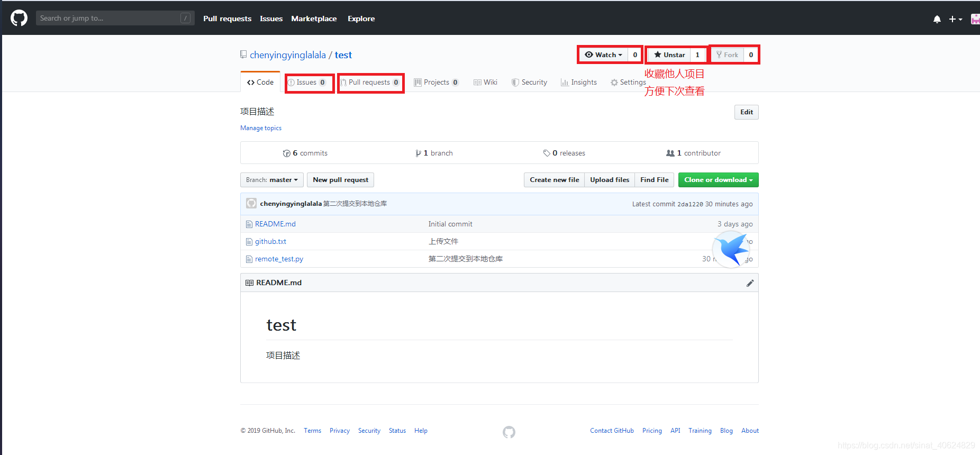The width and height of the screenshot is (980, 455).
Task: Open the user avatar at top right
Action: tap(975, 19)
